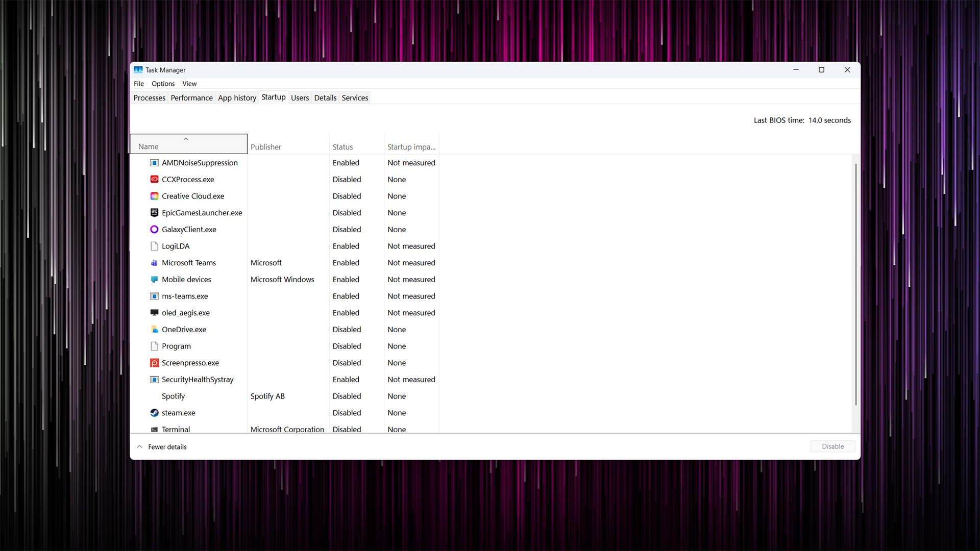The width and height of the screenshot is (980, 551).
Task: Collapse view with Fewer details chevron
Action: 139,447
